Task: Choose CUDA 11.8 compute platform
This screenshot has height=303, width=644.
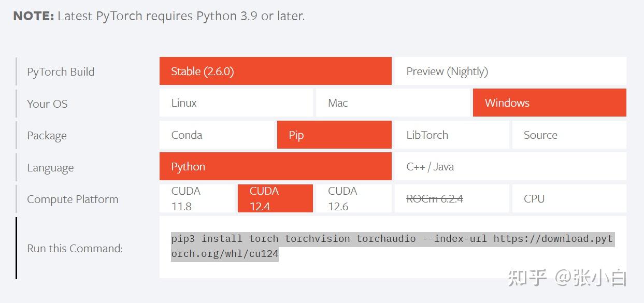Action: tap(197, 198)
